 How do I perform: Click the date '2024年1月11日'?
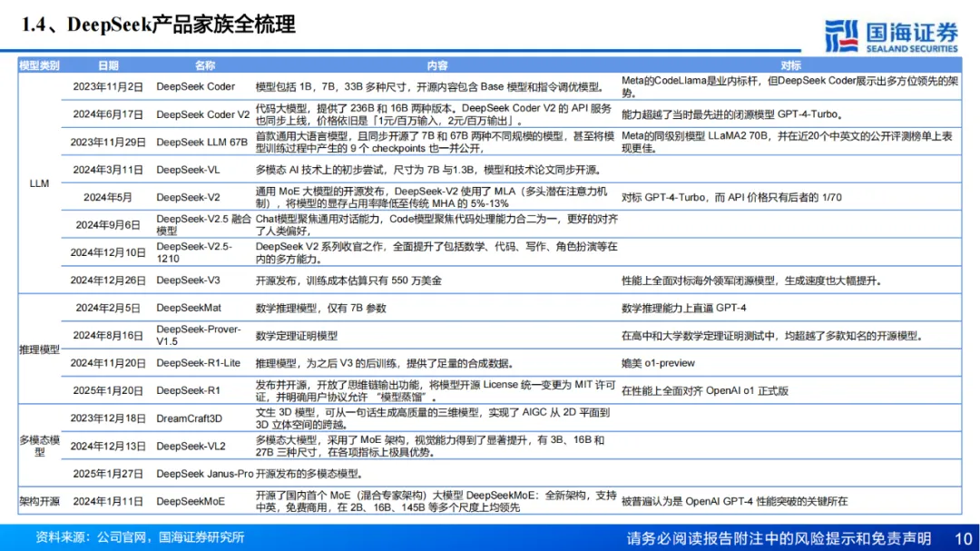(x=108, y=502)
